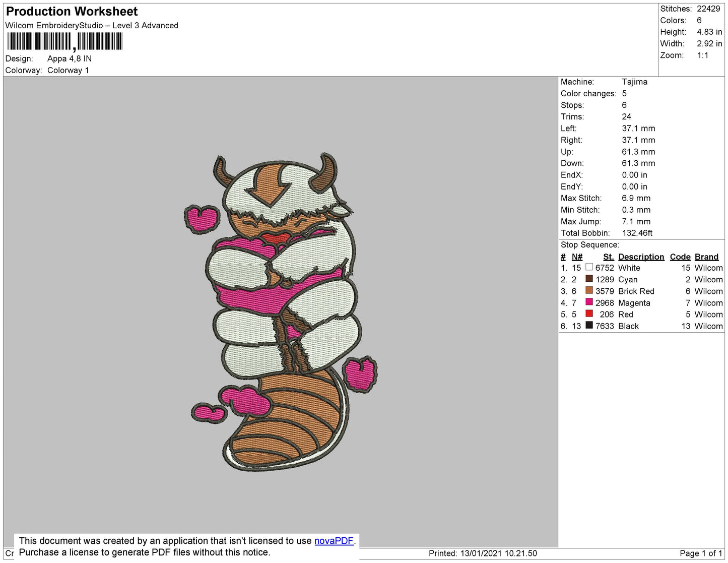Click the Machine value Tajima
Viewport: 728px width, 563px height.
635,82
